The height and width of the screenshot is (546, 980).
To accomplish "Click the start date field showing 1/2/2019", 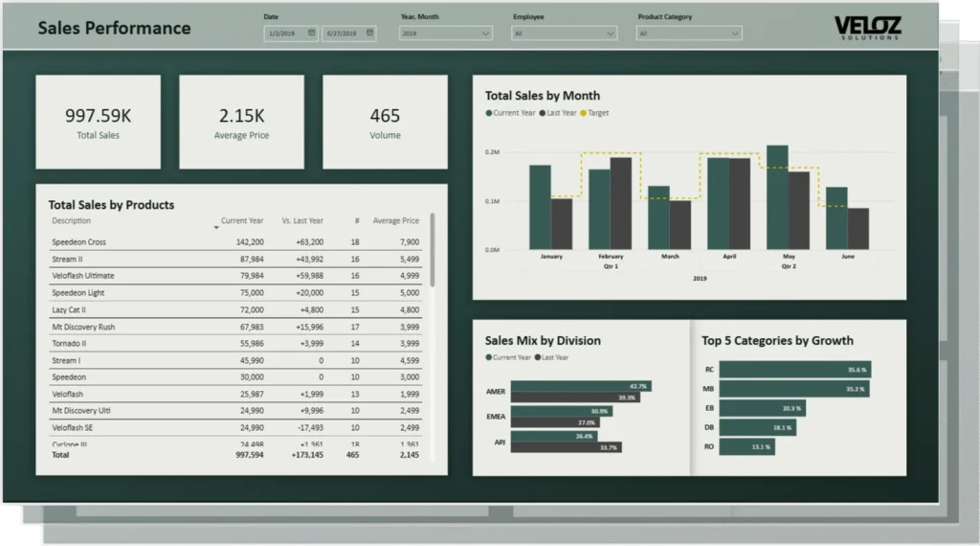I will 284,33.
